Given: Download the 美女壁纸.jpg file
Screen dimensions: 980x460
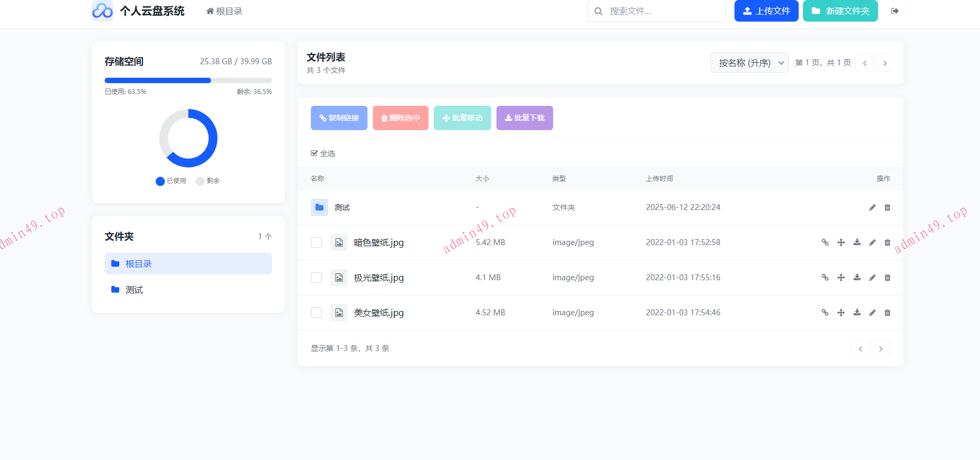Looking at the screenshot, I should coord(857,313).
